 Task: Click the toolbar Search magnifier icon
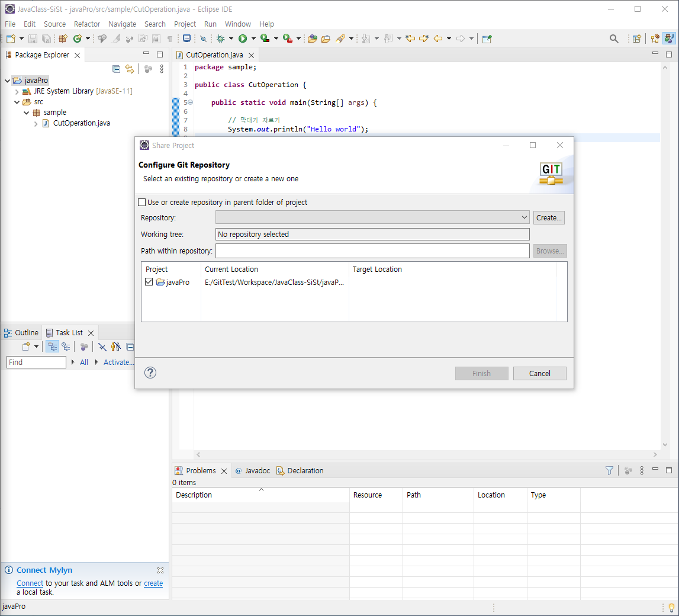tap(614, 38)
